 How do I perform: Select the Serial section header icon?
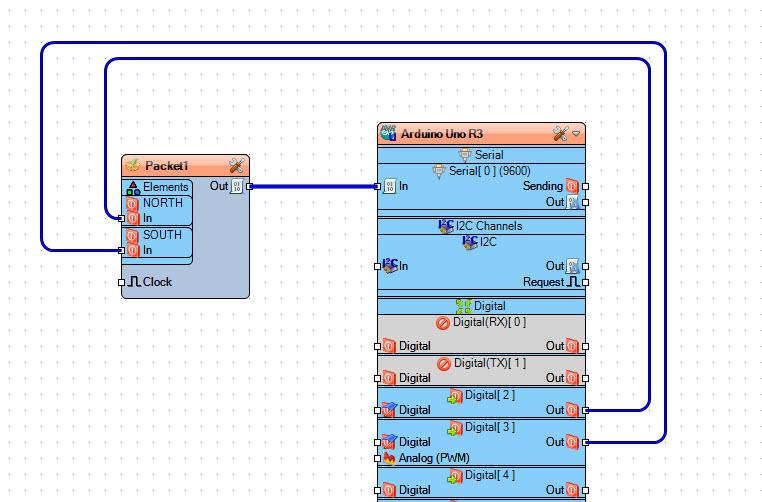click(x=465, y=155)
